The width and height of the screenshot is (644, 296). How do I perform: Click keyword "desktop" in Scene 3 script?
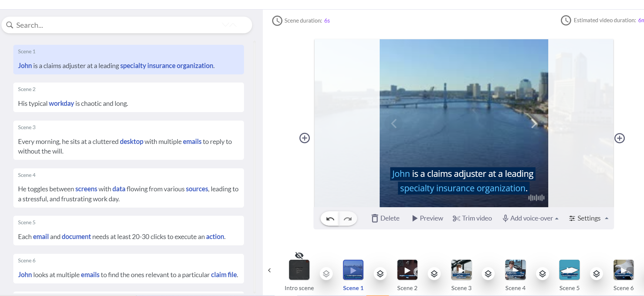coord(132,142)
